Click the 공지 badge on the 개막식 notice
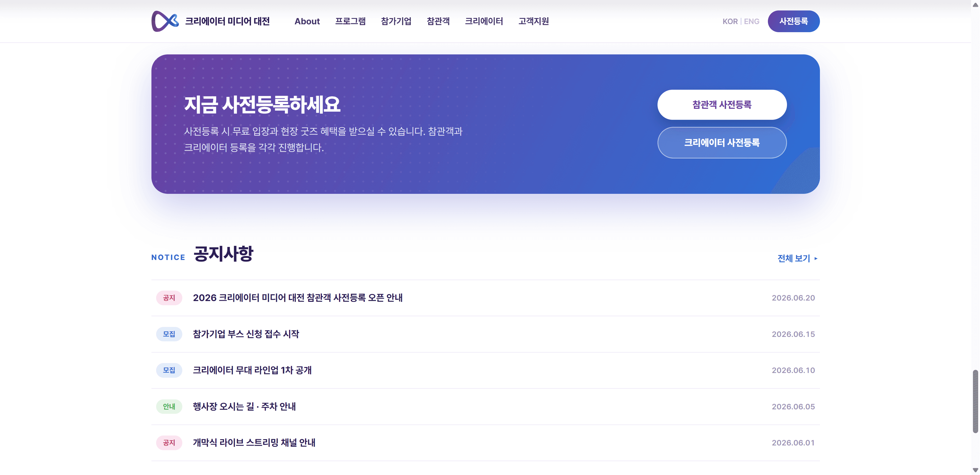 click(x=169, y=443)
